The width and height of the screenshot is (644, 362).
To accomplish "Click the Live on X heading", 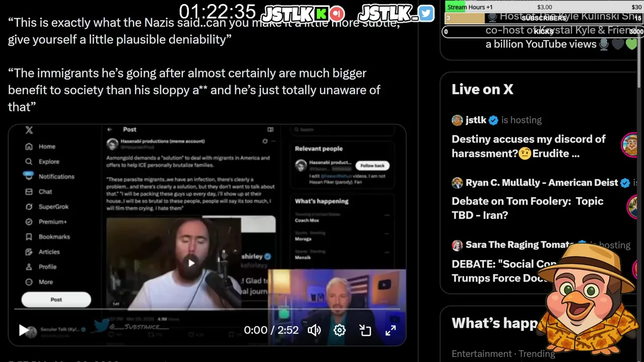I will coord(482,89).
